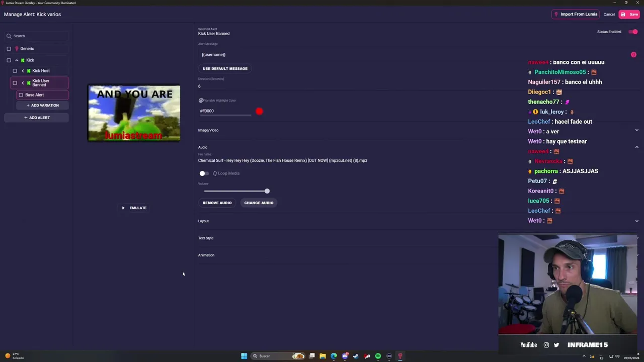Open Windows Start menu
The height and width of the screenshot is (362, 644).
click(244, 356)
